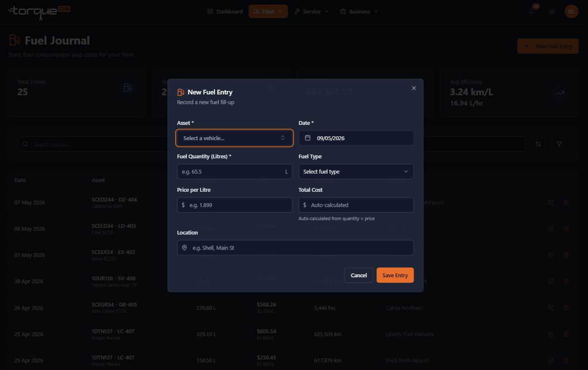Delete the 06 May 2026 entry
This screenshot has height=370, width=588.
click(x=566, y=229)
